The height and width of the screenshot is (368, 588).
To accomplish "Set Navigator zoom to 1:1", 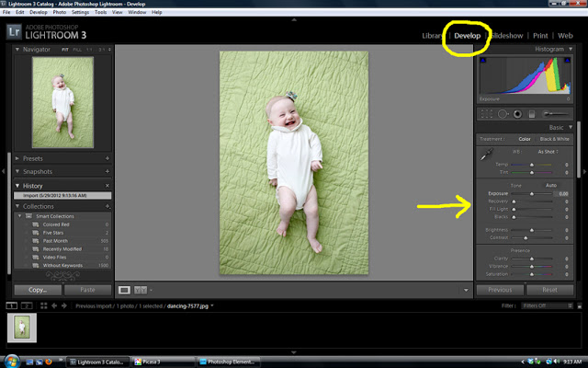I will pos(89,50).
